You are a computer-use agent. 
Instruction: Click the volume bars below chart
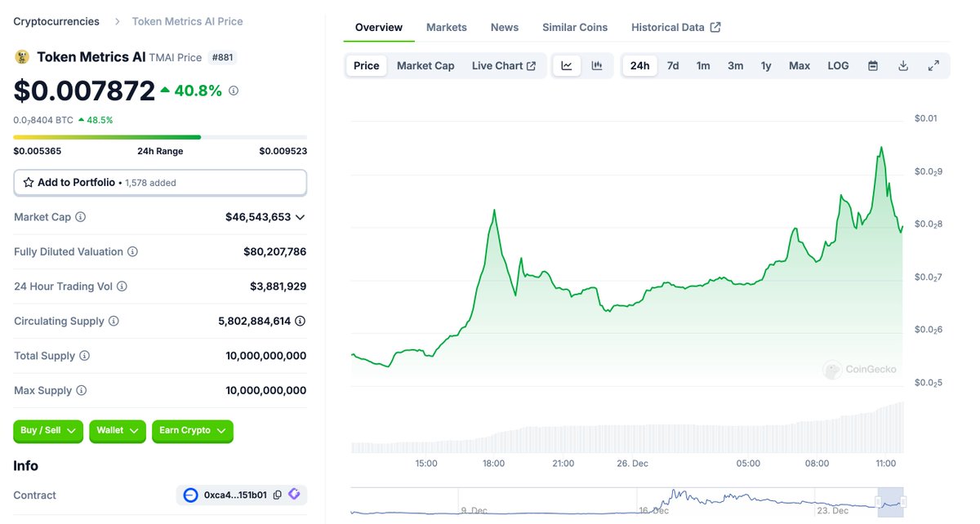click(627, 429)
